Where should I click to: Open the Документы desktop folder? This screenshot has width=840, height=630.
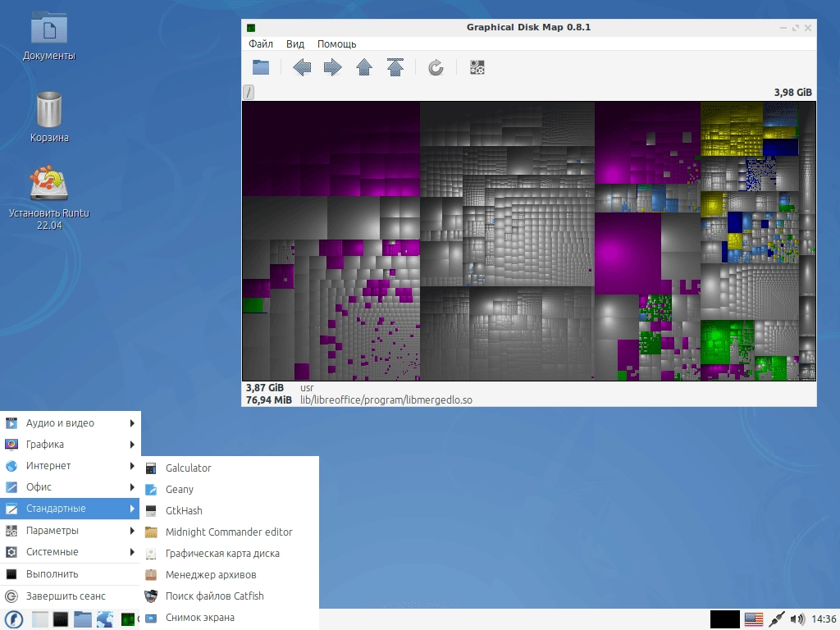point(49,36)
